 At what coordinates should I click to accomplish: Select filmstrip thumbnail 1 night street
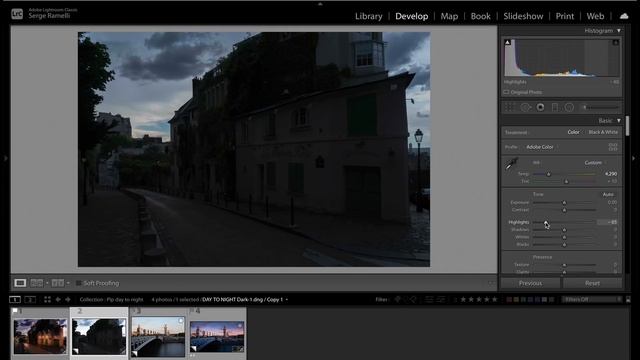click(x=40, y=336)
